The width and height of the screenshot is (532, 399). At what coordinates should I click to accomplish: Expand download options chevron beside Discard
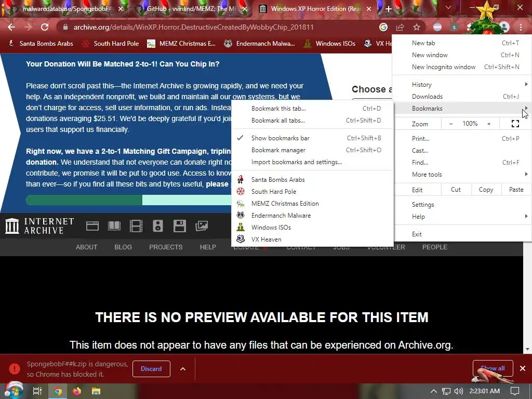click(183, 369)
